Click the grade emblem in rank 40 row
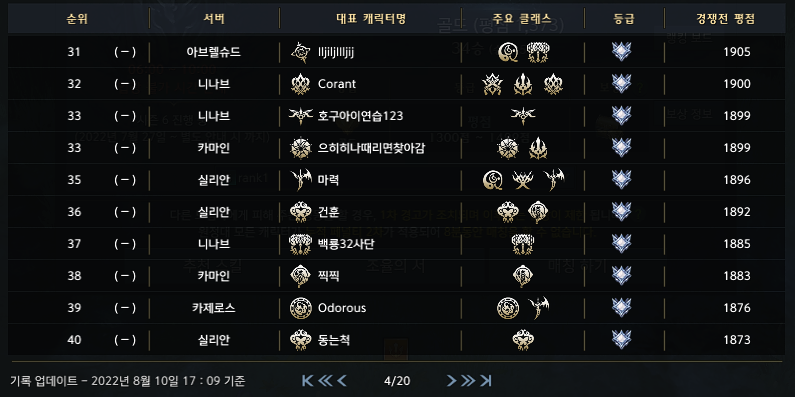The height and width of the screenshot is (397, 795). tap(622, 340)
